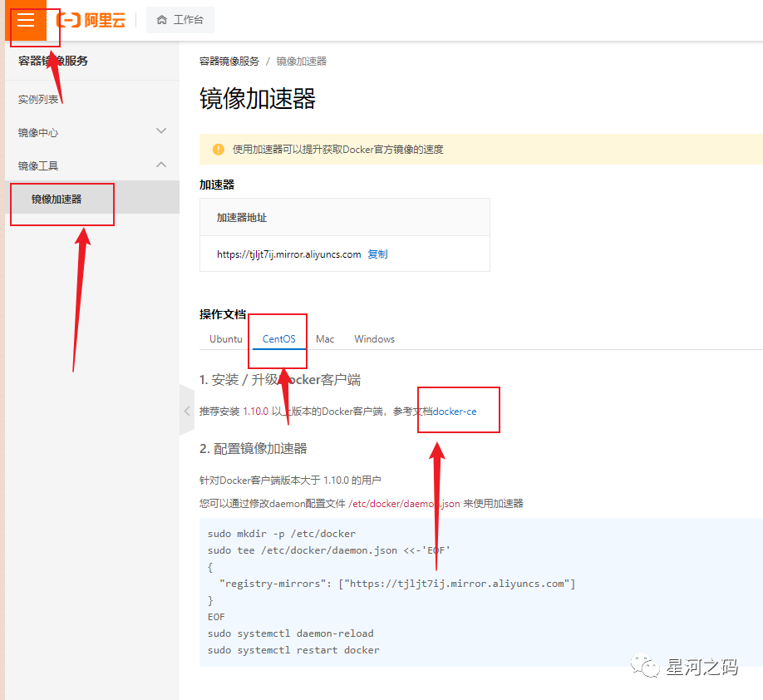
Task: Click the notice about Docker official image speed
Action: pyautogui.click(x=337, y=150)
